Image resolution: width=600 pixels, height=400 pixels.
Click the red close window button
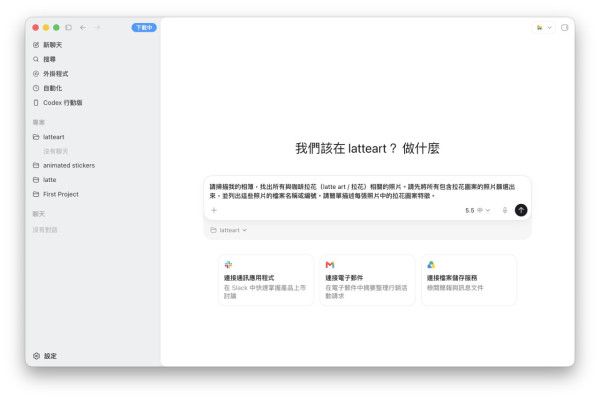36,28
